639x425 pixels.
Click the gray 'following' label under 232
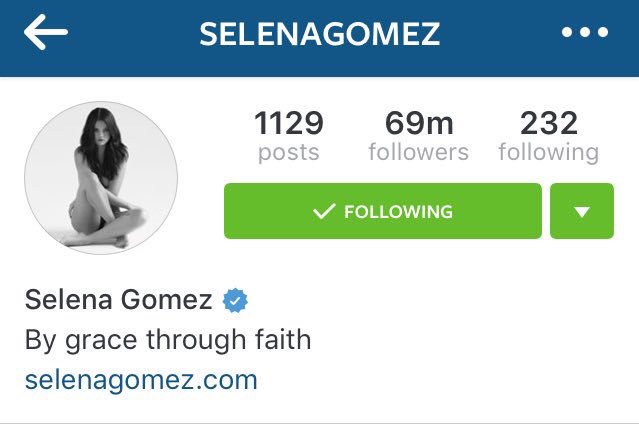[549, 153]
